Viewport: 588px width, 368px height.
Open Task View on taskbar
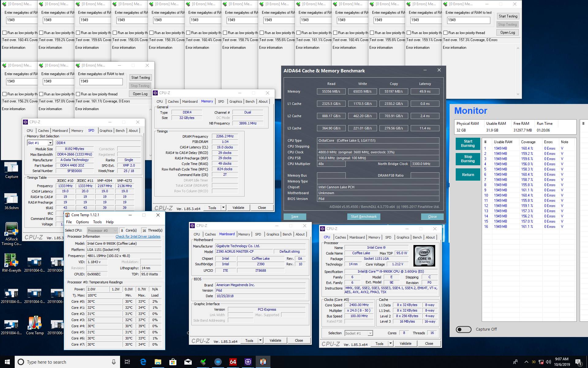[x=127, y=362]
